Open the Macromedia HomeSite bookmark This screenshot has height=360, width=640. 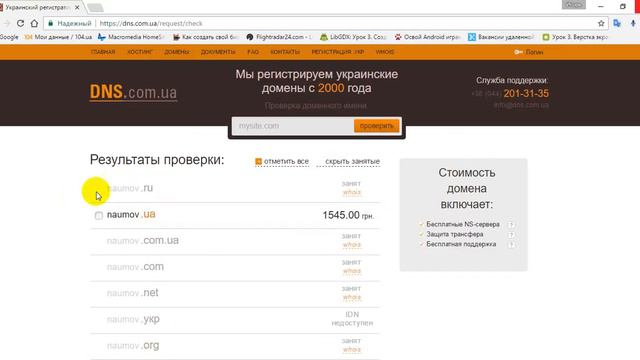coord(131,37)
